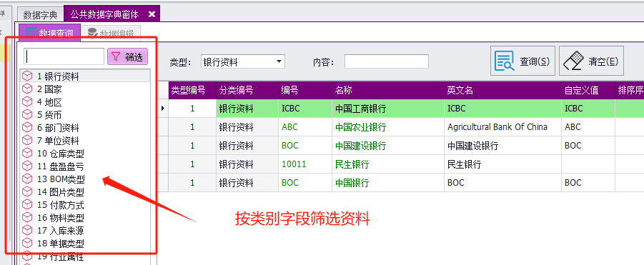Image resolution: width=644 pixels, height=265 pixels.
Task: Sort by 类型编号 column header
Action: pos(192,90)
